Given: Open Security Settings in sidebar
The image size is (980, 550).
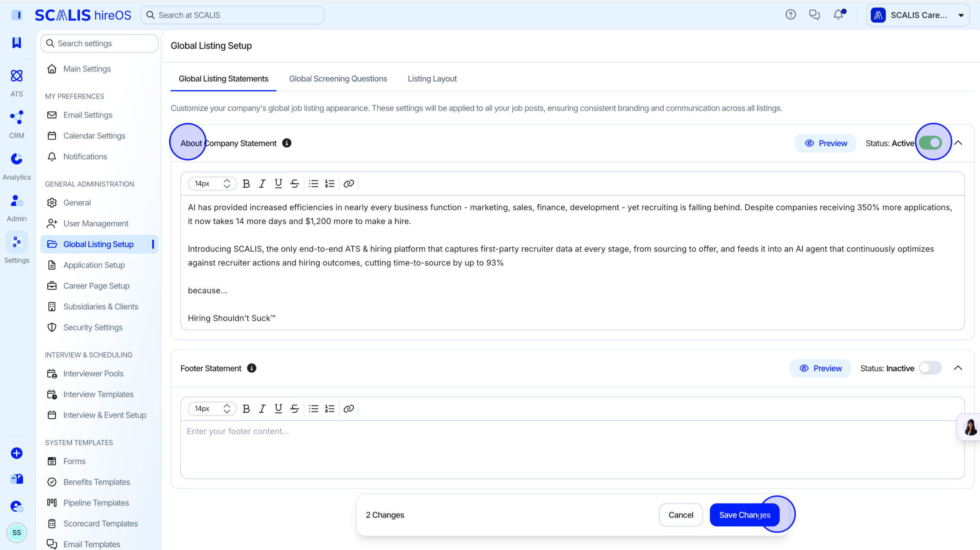Looking at the screenshot, I should [99, 327].
